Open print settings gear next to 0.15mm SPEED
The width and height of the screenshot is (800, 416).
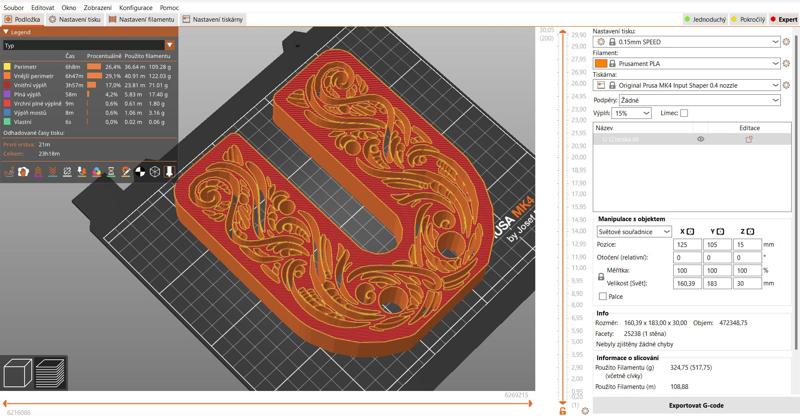pos(786,42)
